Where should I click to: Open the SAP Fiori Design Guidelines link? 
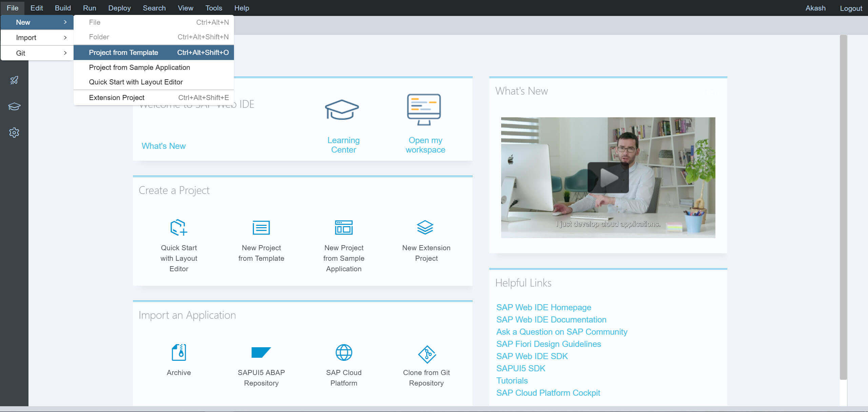[548, 344]
